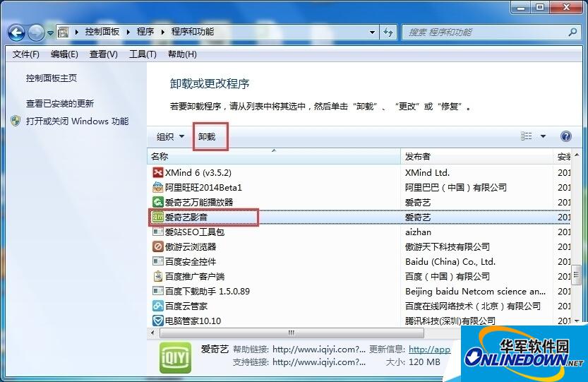Click the XMind 6 program icon
The width and height of the screenshot is (588, 382).
click(x=158, y=172)
